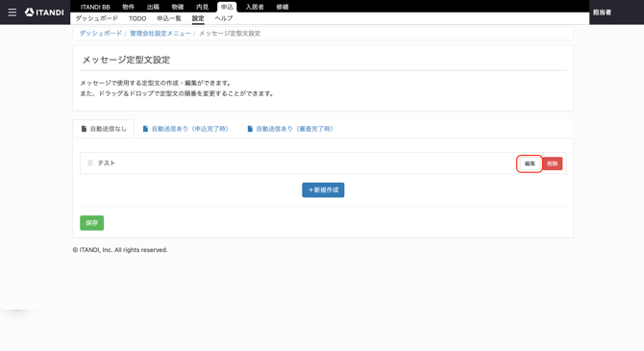Open the 物確 top menu
The width and height of the screenshot is (644, 351).
[x=178, y=7]
